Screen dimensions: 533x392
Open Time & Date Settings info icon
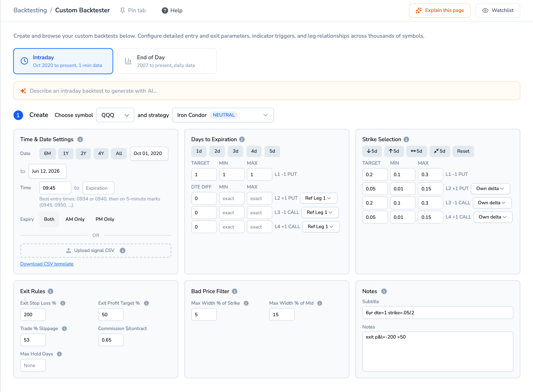[x=80, y=139]
